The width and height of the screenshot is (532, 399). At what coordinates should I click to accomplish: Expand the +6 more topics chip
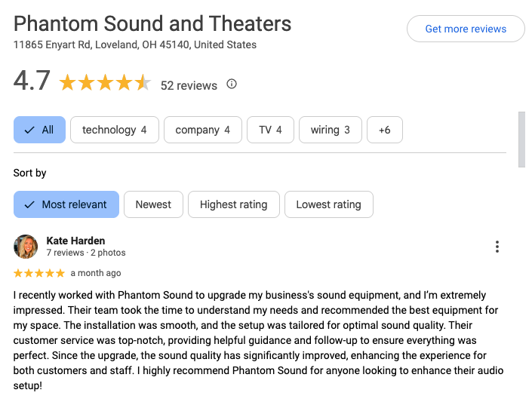click(x=385, y=130)
